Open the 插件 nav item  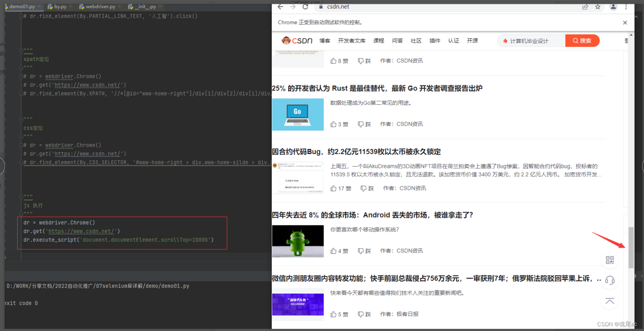tap(435, 41)
